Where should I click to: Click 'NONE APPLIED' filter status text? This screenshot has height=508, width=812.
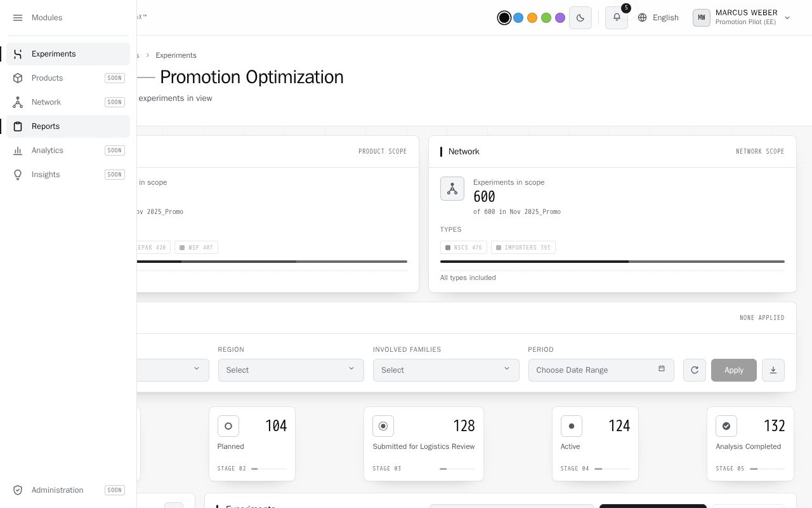[762, 317]
